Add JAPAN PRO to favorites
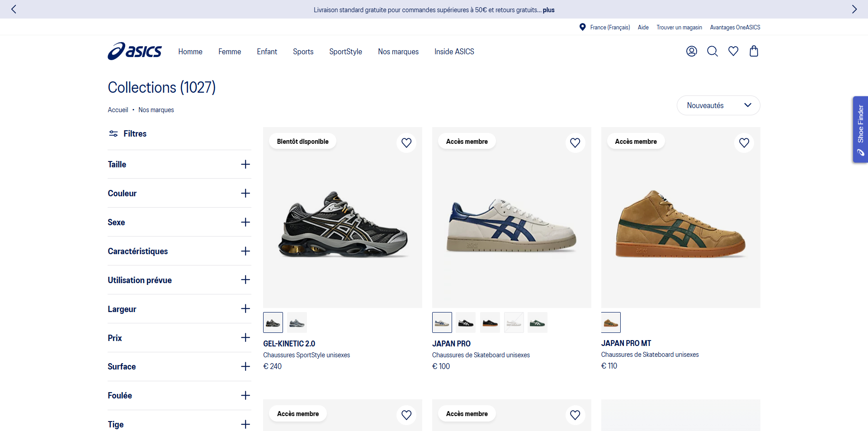 [575, 142]
